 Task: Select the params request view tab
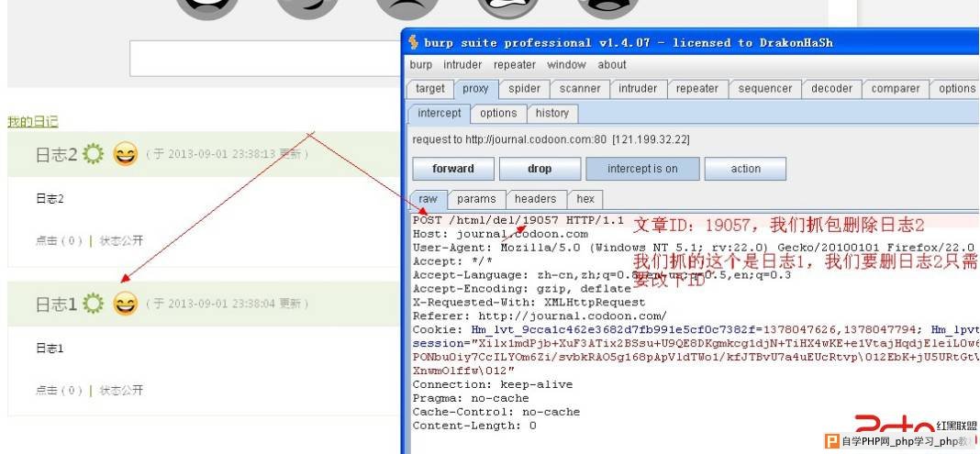[476, 199]
